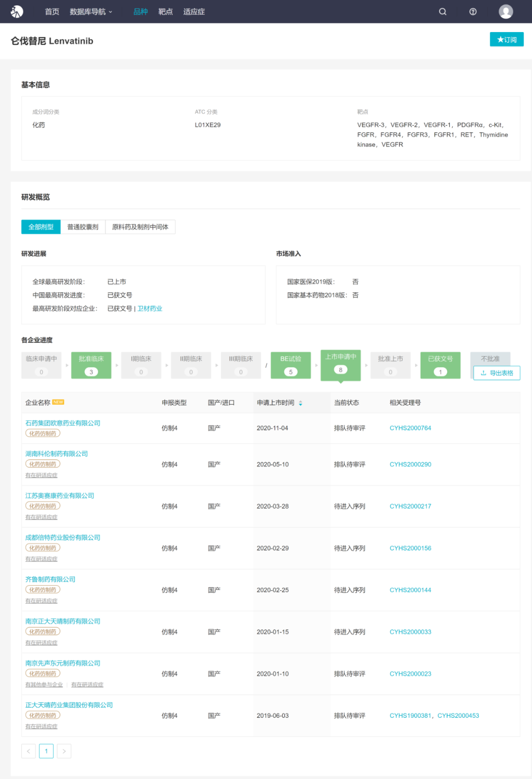
Task: Open acceptance number CYHS2000144
Action: [410, 590]
